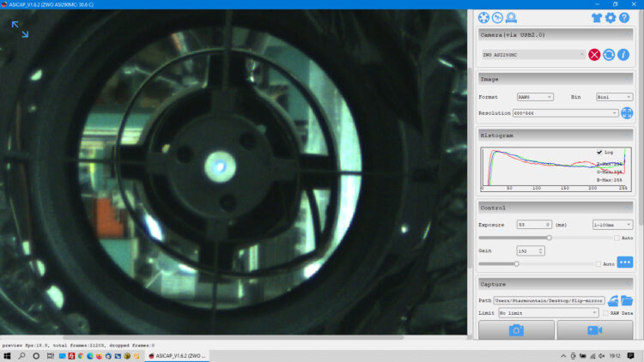Collapse the Capture panel header
Image resolution: width=644 pixels, height=362 pixels.
tap(556, 284)
